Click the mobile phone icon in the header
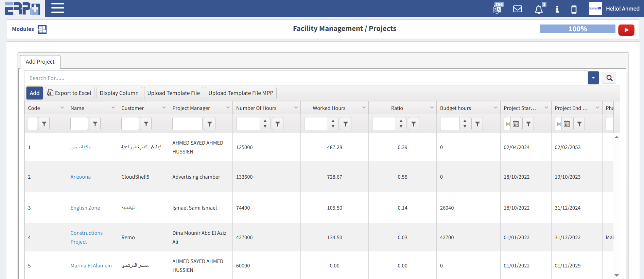The image size is (644, 279). click(x=574, y=9)
